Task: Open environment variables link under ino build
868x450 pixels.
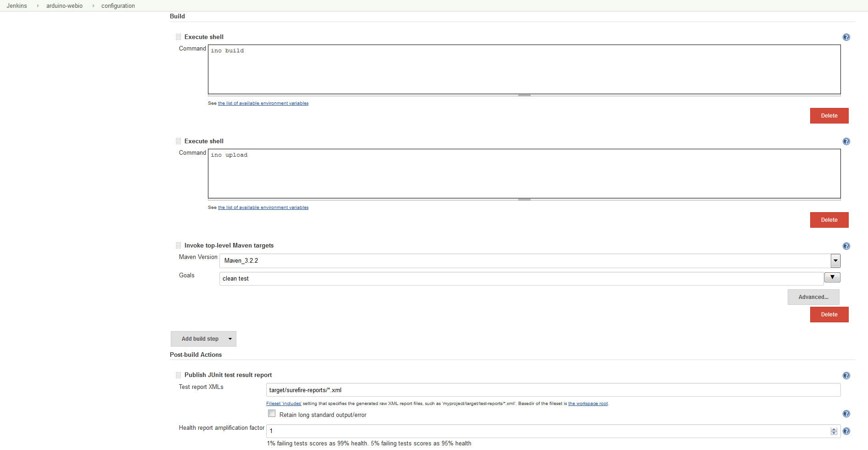Action: point(263,103)
